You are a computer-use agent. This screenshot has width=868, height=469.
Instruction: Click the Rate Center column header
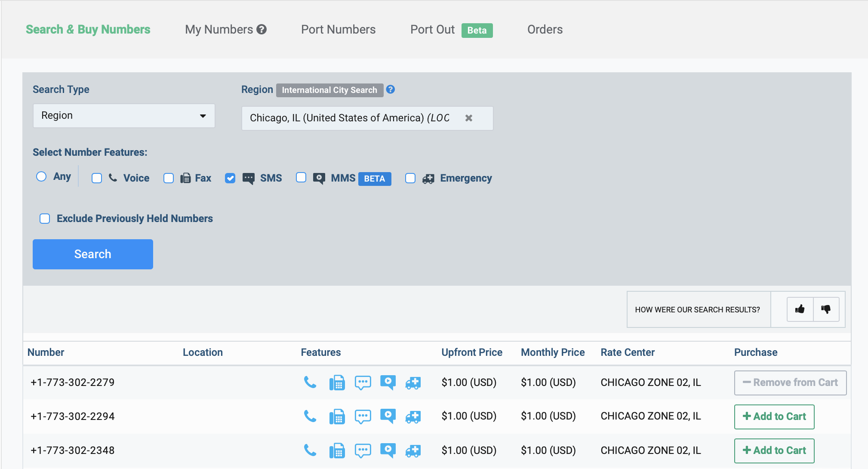pyautogui.click(x=628, y=352)
